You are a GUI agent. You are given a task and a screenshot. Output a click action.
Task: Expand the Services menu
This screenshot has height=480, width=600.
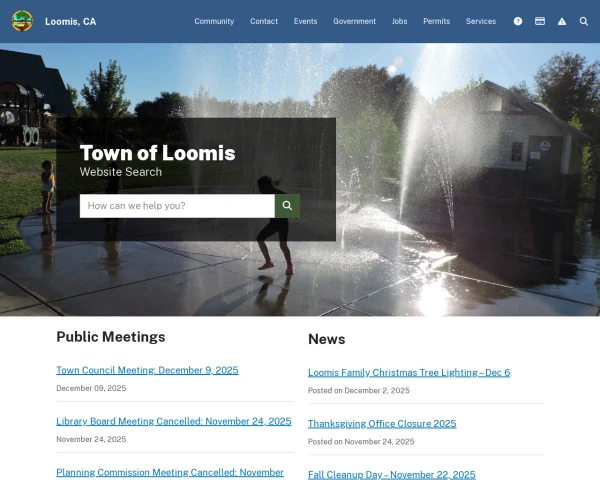pos(480,21)
